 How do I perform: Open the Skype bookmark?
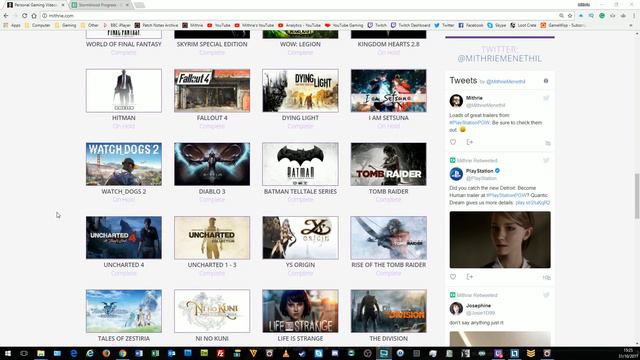[497, 25]
